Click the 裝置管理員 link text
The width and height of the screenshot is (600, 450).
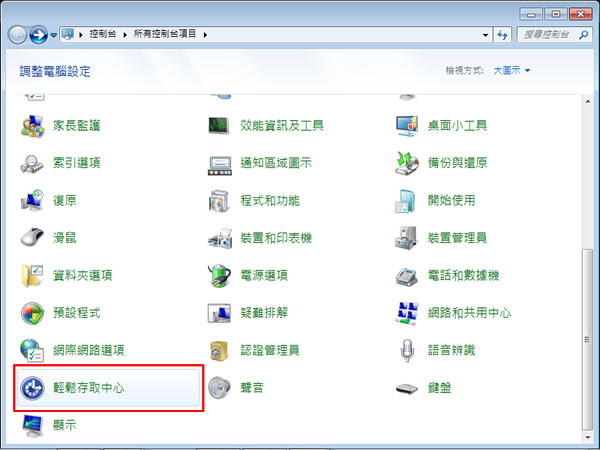pyautogui.click(x=457, y=238)
